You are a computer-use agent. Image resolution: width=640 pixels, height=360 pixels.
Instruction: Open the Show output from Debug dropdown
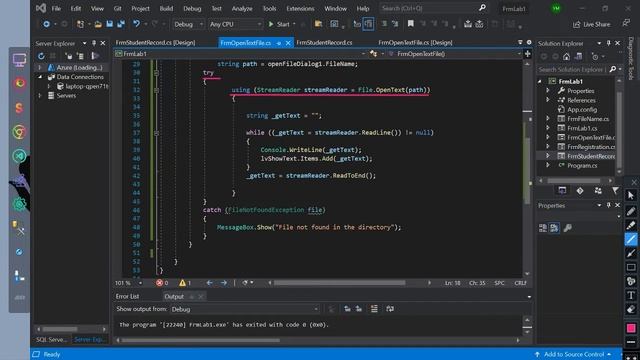click(x=245, y=309)
